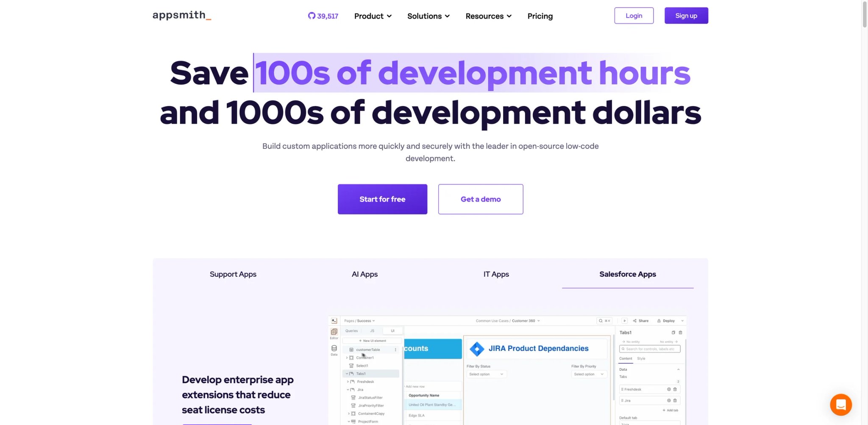This screenshot has height=425, width=868.
Task: Switch to the AI Apps tab
Action: 364,274
